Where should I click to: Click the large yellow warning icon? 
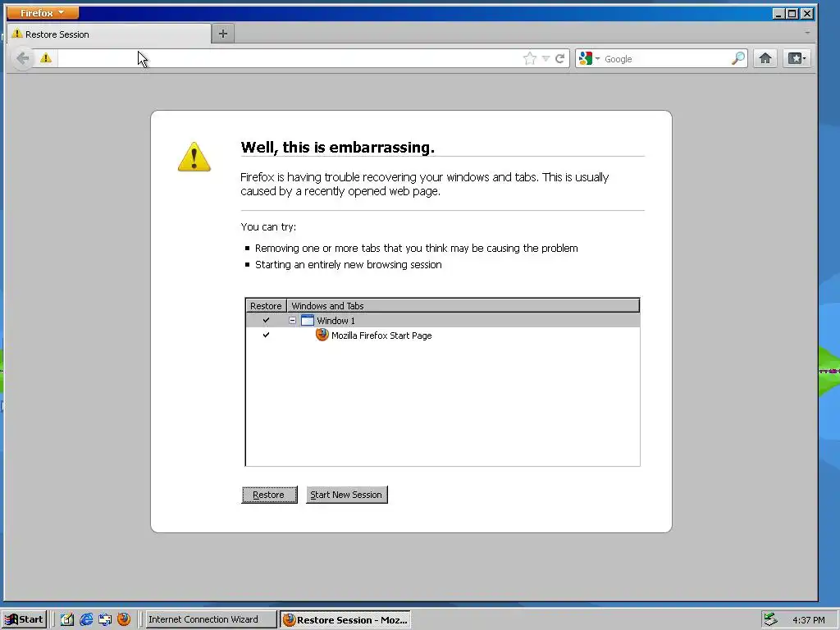[194, 157]
